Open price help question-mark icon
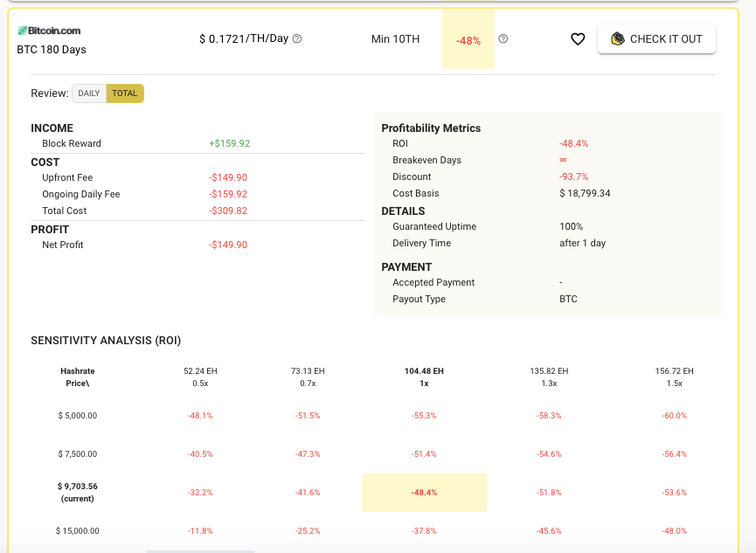Image resolution: width=756 pixels, height=553 pixels. (297, 38)
